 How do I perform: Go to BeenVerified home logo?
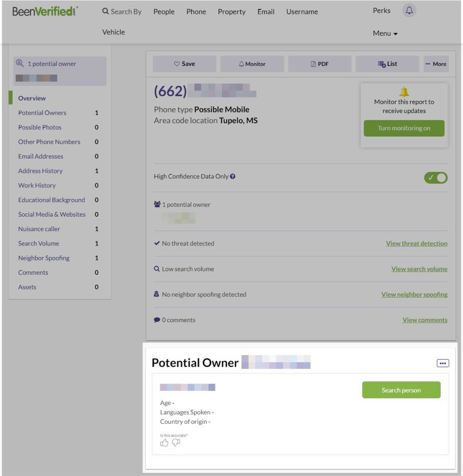point(45,12)
